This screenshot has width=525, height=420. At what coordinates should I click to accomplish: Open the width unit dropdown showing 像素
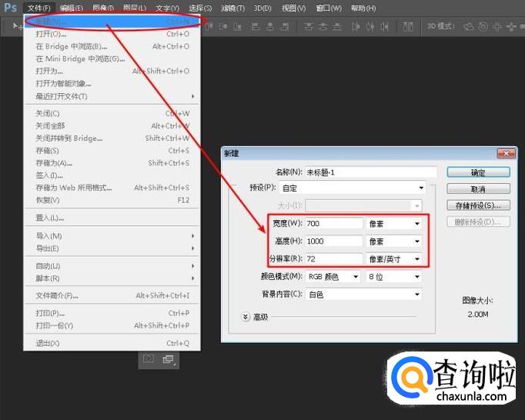(394, 224)
